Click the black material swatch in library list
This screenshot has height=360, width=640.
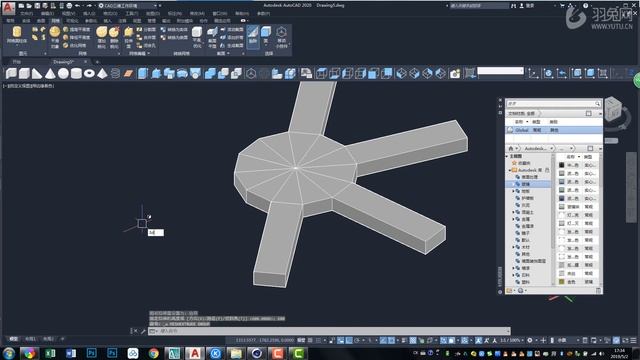point(562,165)
